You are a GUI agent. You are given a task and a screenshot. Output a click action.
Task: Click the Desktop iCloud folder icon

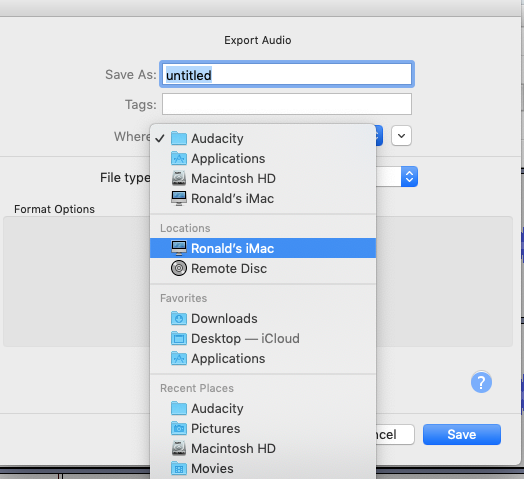pyautogui.click(x=179, y=338)
